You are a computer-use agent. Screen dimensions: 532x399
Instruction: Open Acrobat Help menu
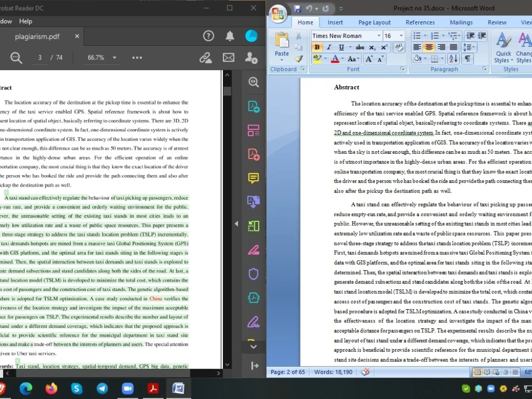26,21
